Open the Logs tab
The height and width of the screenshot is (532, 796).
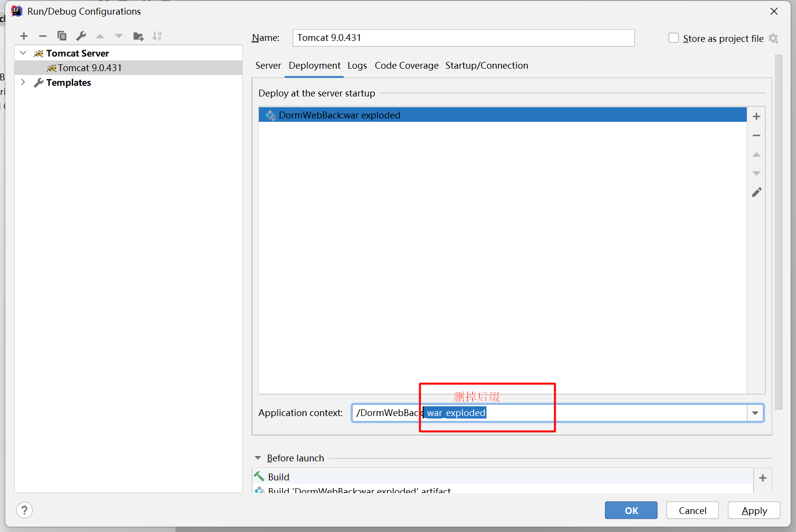357,66
